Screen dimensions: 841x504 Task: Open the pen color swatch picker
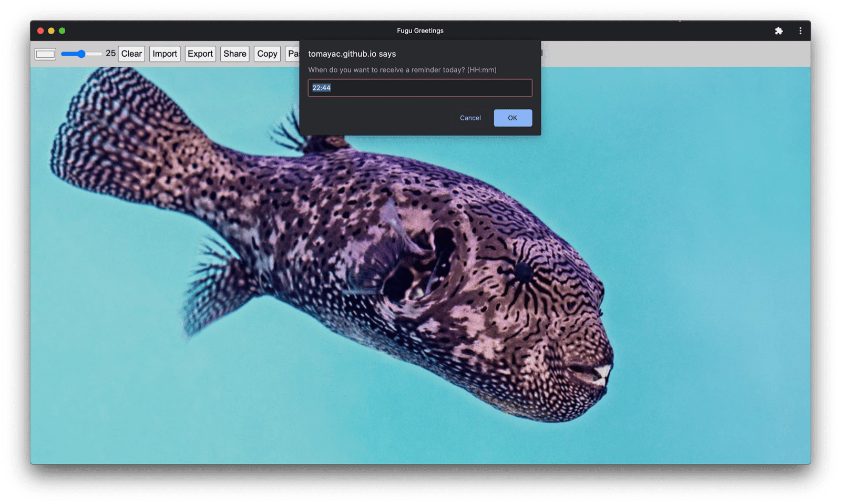[x=45, y=53]
